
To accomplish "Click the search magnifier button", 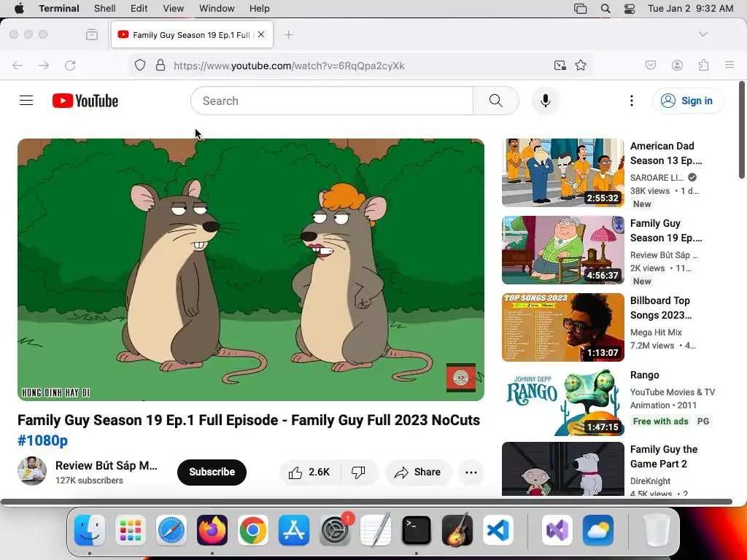I will pyautogui.click(x=496, y=101).
